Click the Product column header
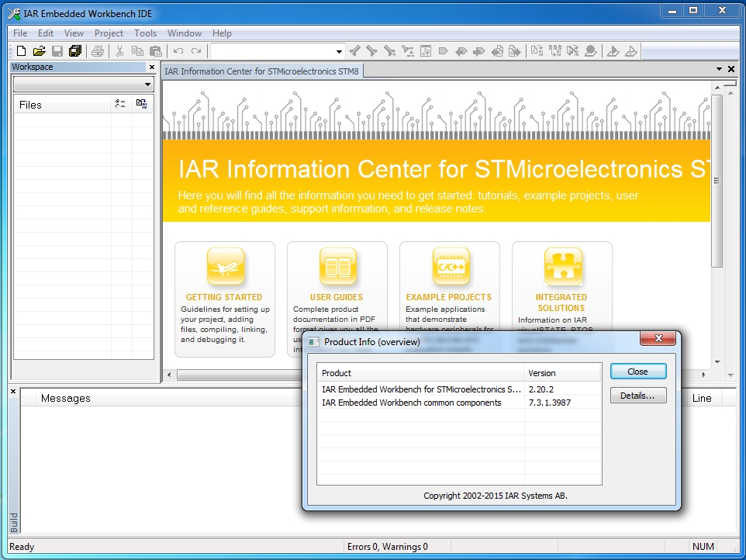Screen dimensions: 746x560 pos(421,373)
